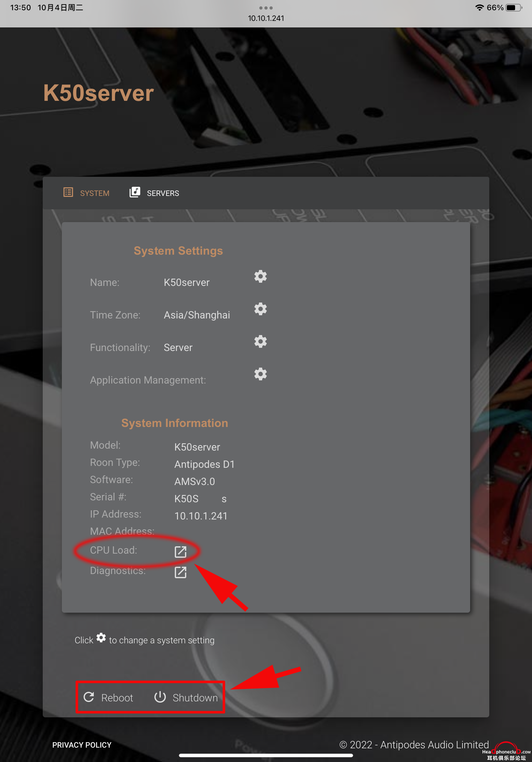The image size is (532, 762).
Task: Click the System Settings heading
Action: click(x=178, y=250)
